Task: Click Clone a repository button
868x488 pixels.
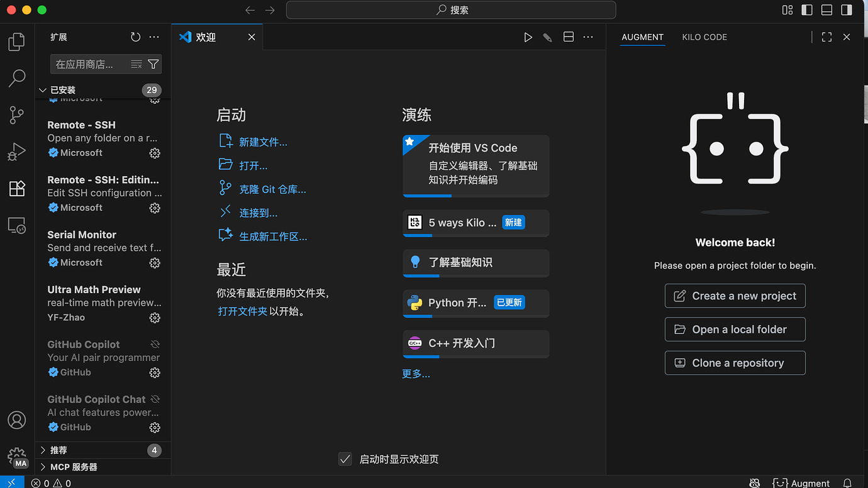Action: click(735, 363)
